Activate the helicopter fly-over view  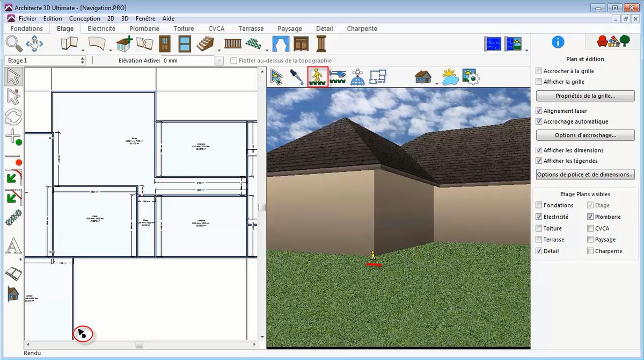[x=338, y=77]
